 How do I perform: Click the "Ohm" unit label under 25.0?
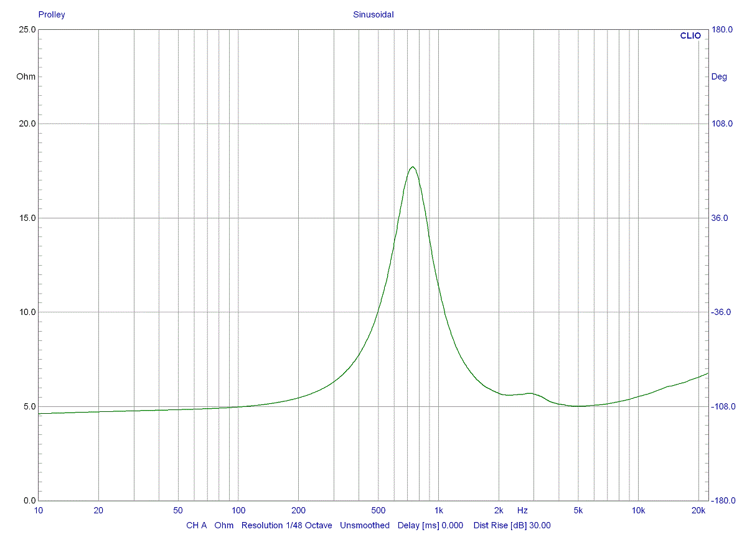(26, 77)
